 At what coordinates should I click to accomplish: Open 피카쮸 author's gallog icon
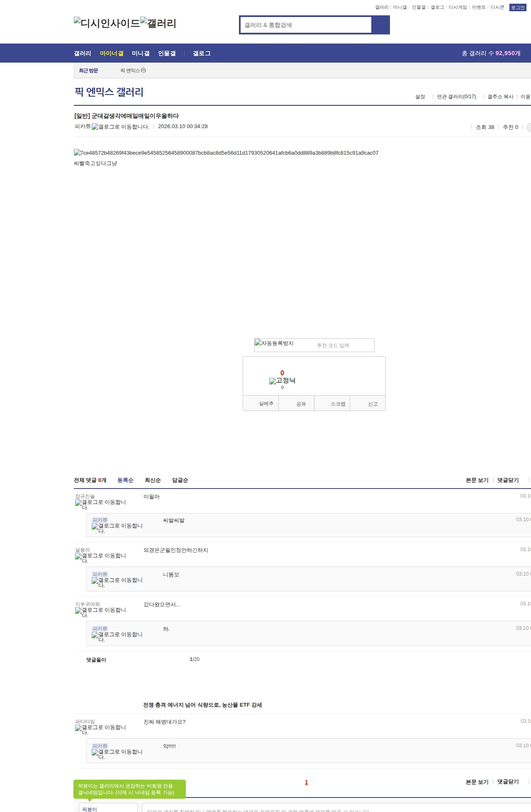point(120,127)
